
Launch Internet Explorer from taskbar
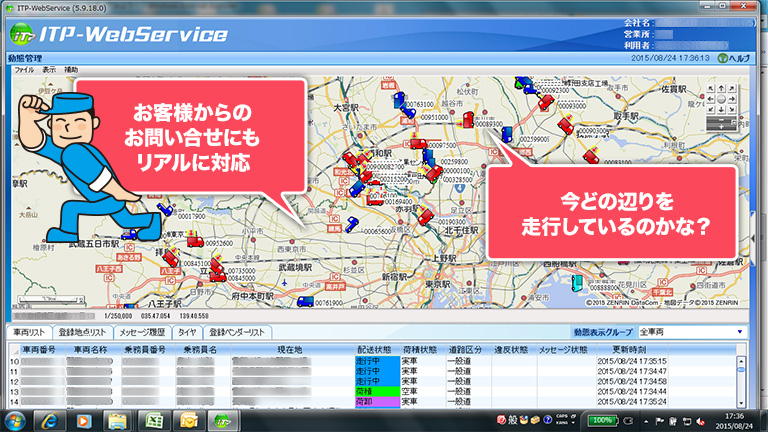[49, 421]
